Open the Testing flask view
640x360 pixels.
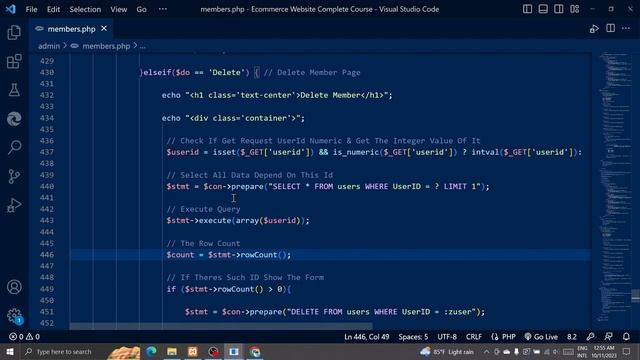point(14,90)
